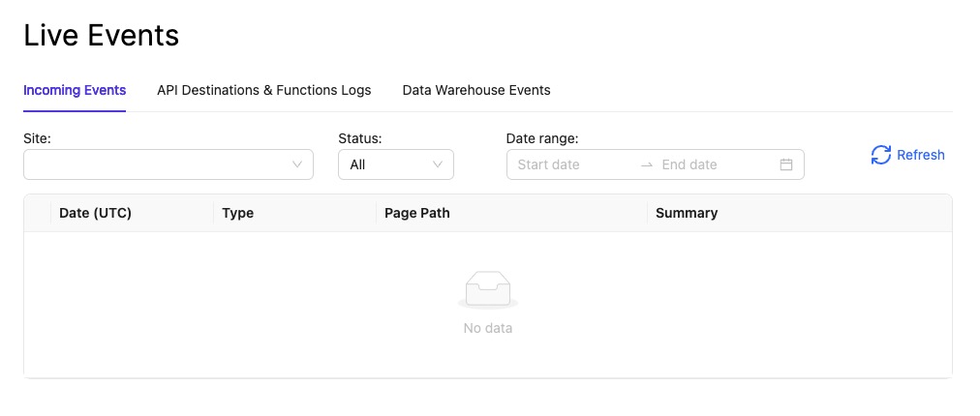Click the Summary column header
This screenshot has height=416, width=980.
[x=687, y=213]
